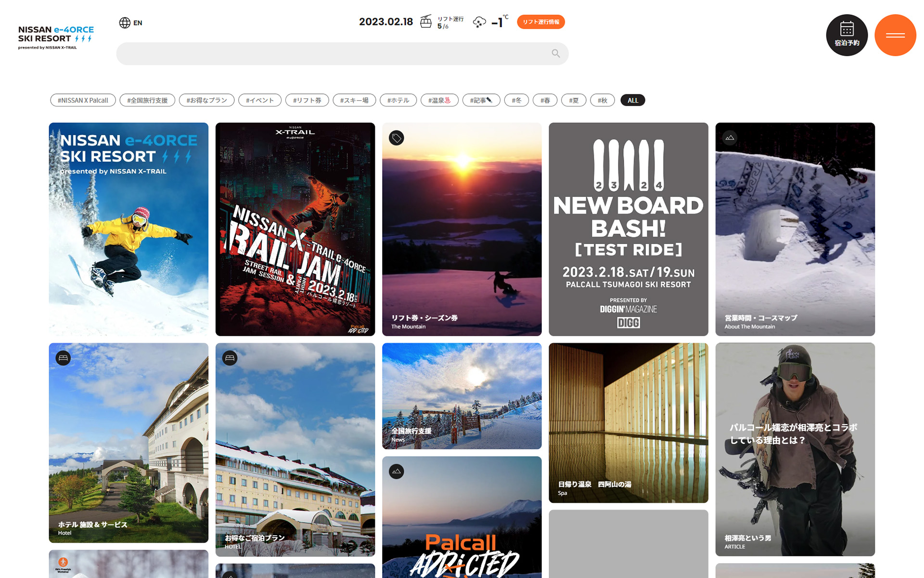Image resolution: width=924 pixels, height=578 pixels.
Task: Click the gondola lift status icon
Action: (425, 22)
